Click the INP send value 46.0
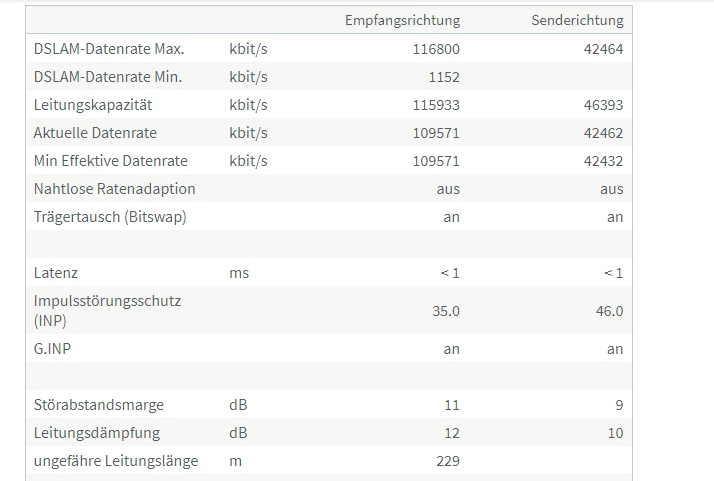This screenshot has width=714, height=481. (609, 311)
